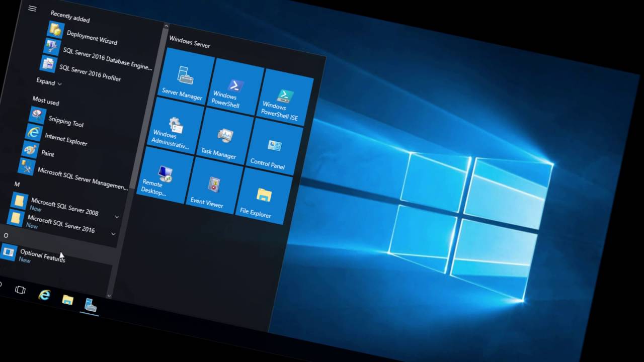
Task: Click the Task View taskbar button
Action: click(x=20, y=290)
